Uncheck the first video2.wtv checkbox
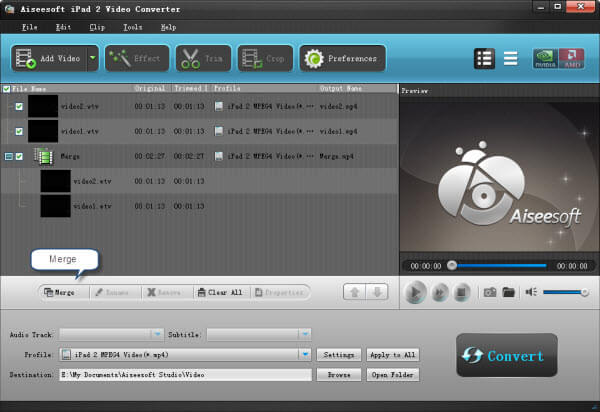Image resolution: width=600 pixels, height=412 pixels. (19, 106)
